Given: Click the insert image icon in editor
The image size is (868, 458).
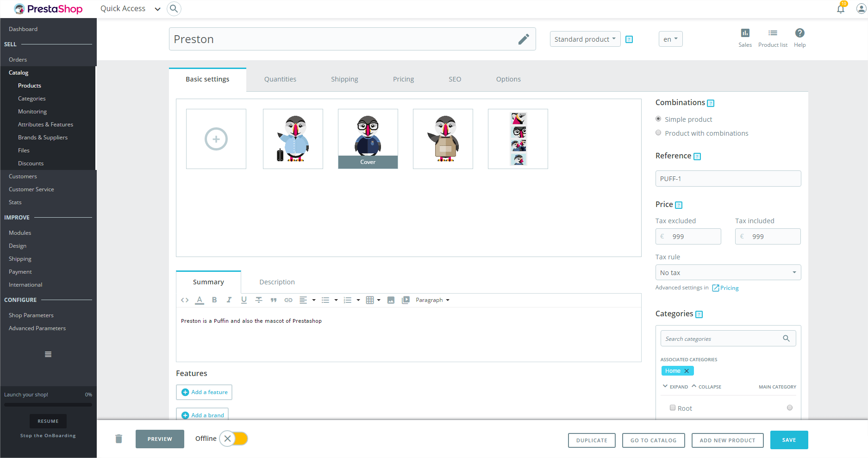Looking at the screenshot, I should pos(391,300).
